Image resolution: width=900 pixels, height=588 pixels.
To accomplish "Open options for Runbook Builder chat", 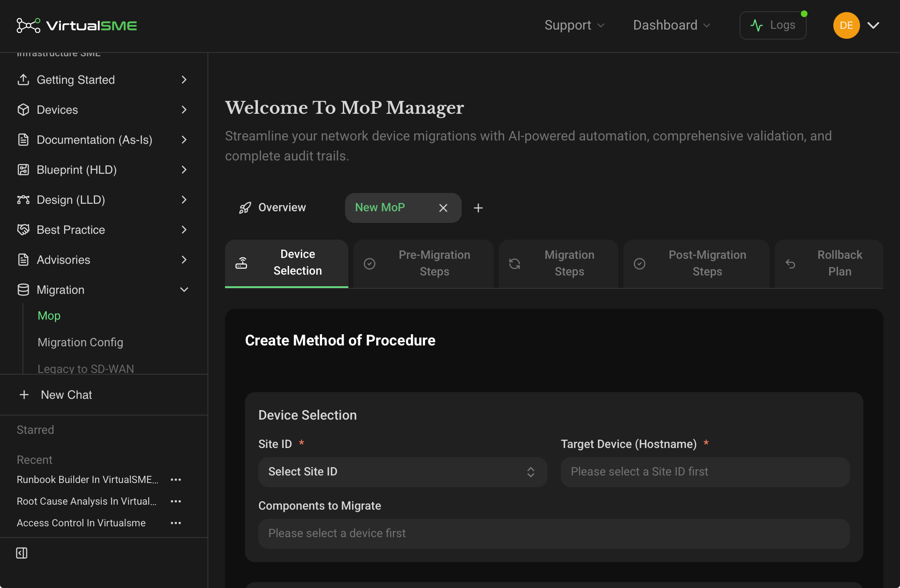I will (x=176, y=480).
